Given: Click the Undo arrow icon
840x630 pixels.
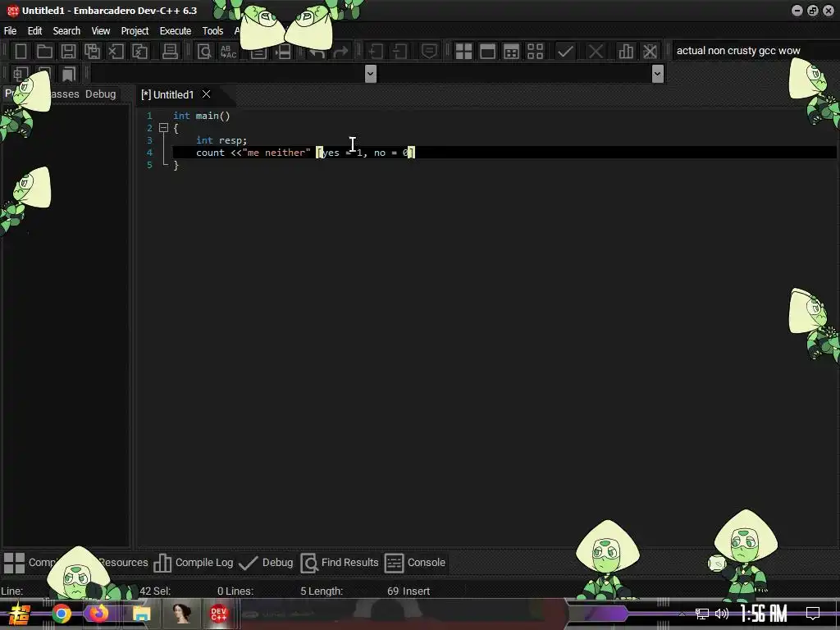Looking at the screenshot, I should pos(317,52).
